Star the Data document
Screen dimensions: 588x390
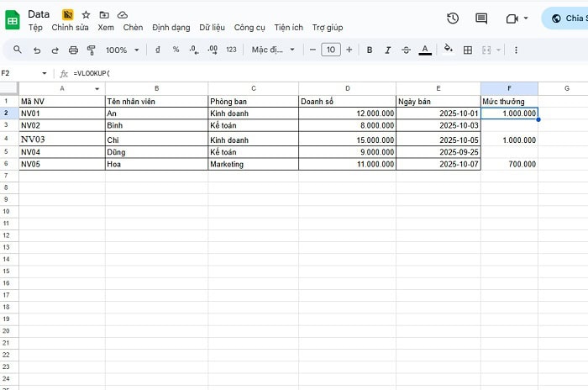point(86,15)
